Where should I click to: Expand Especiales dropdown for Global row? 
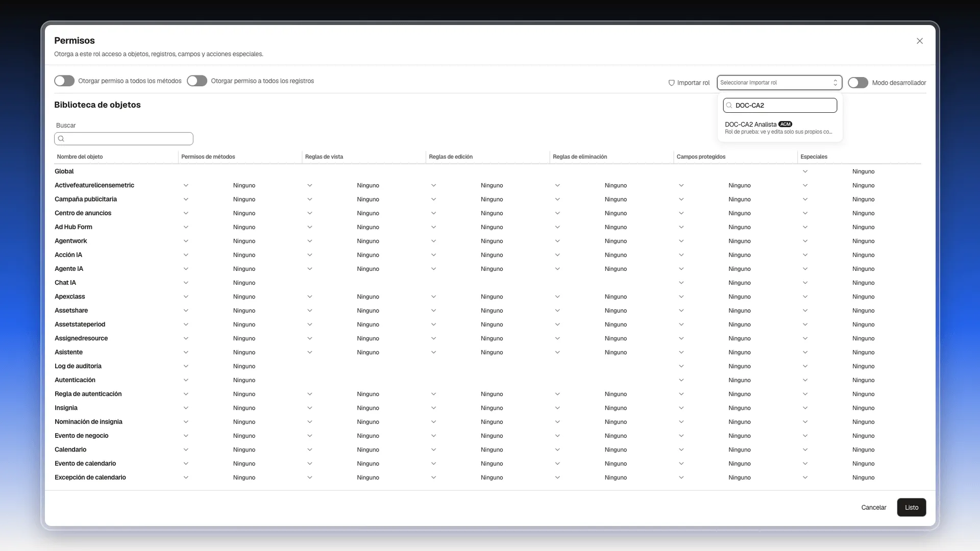805,171
